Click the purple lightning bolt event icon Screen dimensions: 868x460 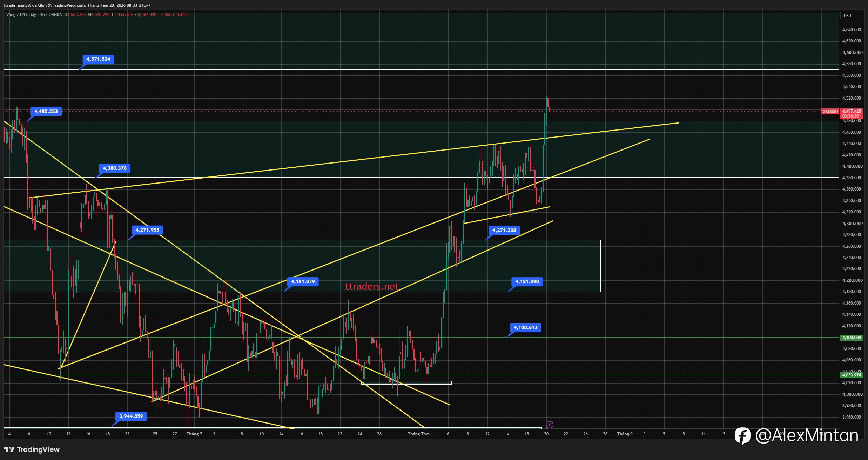click(x=550, y=425)
